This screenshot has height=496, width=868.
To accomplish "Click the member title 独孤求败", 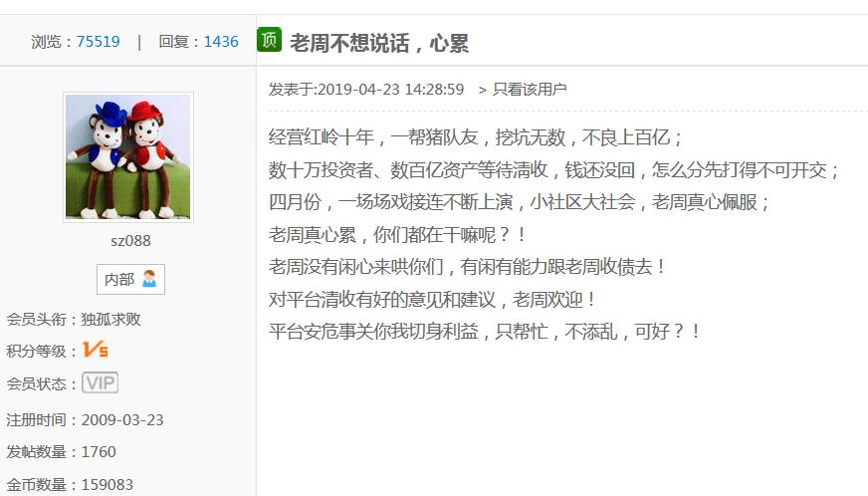I will 110,320.
